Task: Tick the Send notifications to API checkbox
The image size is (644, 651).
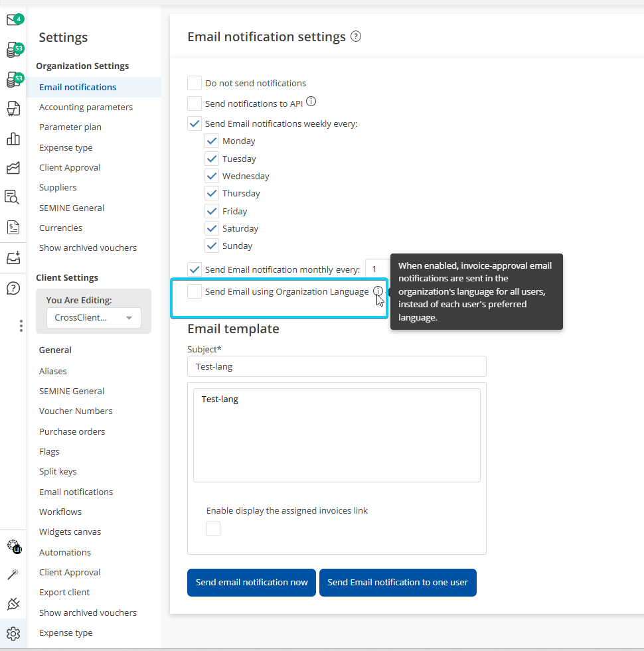Action: click(195, 104)
